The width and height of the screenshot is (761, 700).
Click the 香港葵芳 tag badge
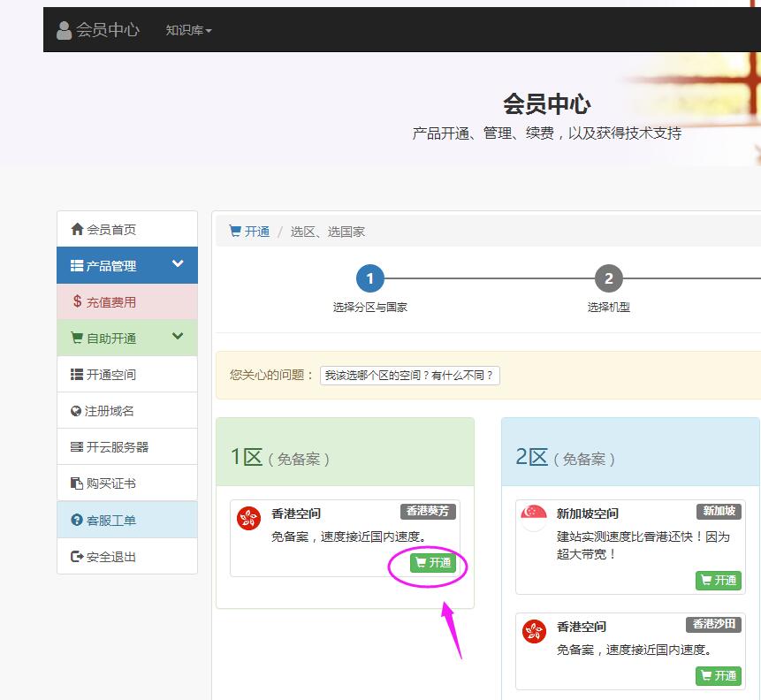coord(428,511)
